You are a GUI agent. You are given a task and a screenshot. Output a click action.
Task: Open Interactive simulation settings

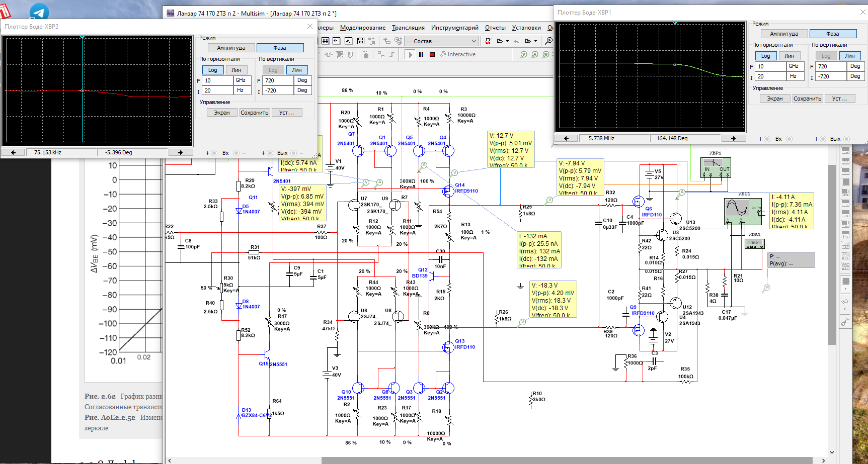(x=458, y=54)
